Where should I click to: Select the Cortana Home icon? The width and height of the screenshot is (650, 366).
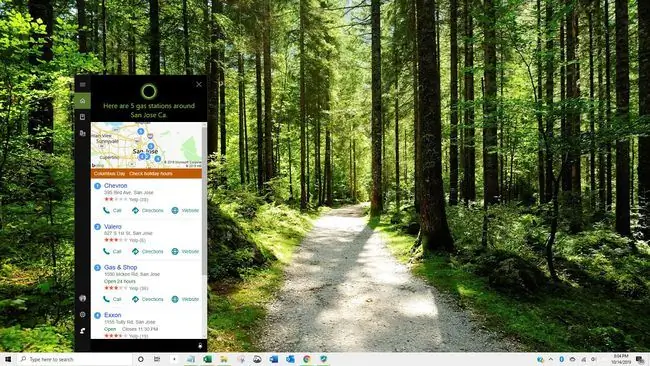click(82, 101)
